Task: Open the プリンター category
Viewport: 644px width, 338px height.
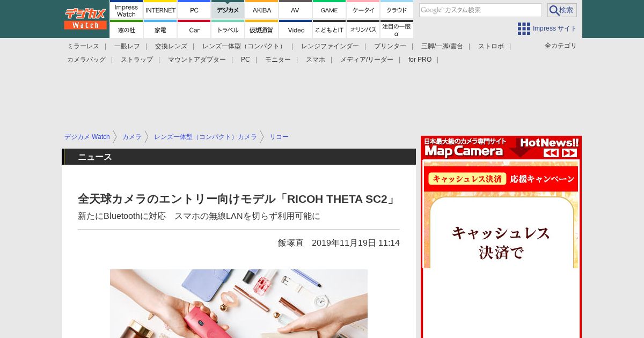Action: (390, 46)
